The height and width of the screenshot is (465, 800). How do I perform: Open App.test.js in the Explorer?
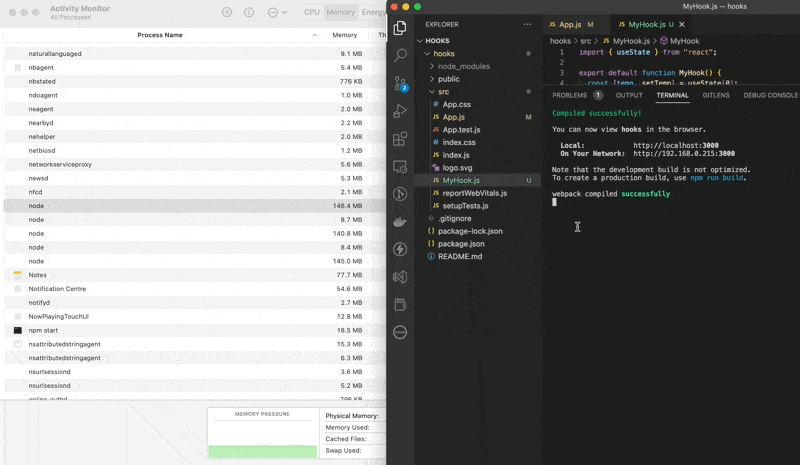pyautogui.click(x=461, y=130)
